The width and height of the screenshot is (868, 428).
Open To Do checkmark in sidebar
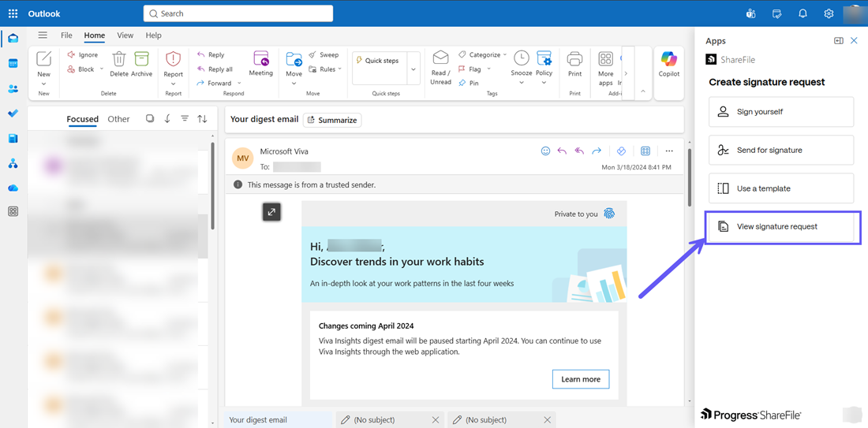[13, 114]
